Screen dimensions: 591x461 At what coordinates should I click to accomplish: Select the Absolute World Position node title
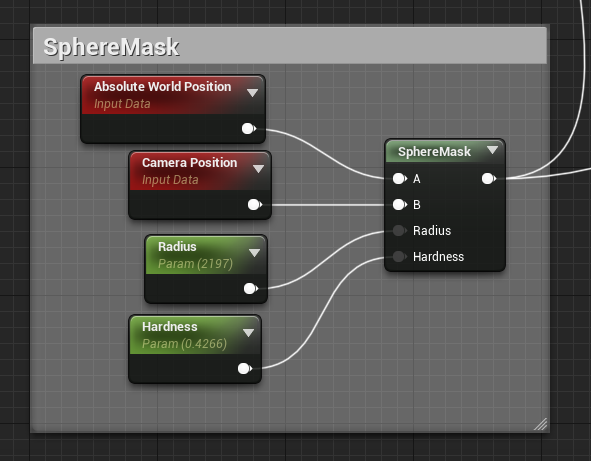click(x=162, y=87)
